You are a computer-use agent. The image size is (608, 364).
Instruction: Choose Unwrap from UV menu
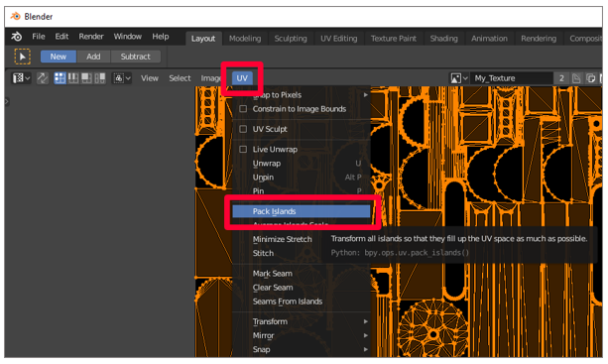click(302, 164)
